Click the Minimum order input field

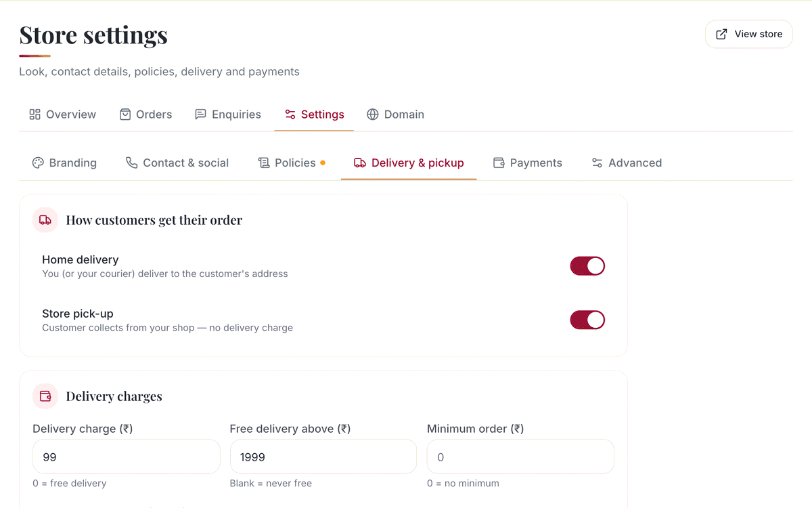pyautogui.click(x=520, y=457)
